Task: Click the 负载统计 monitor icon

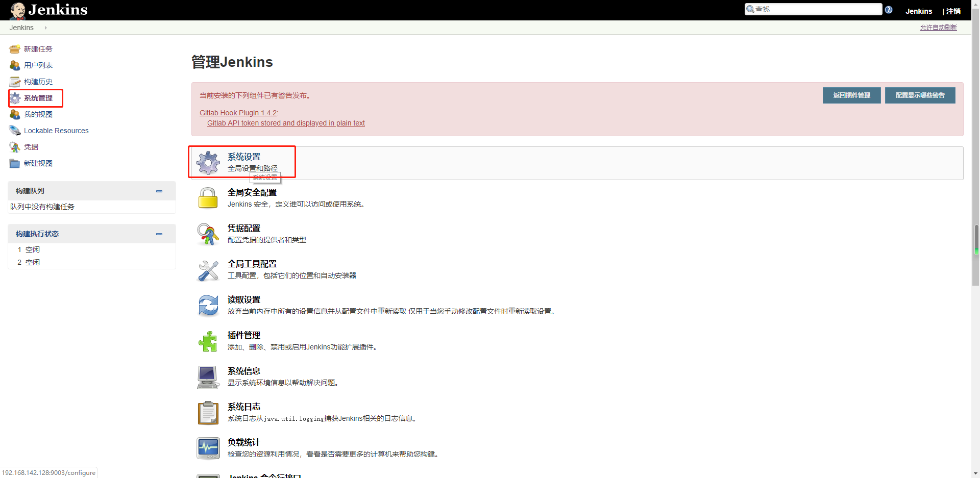Action: coord(208,448)
